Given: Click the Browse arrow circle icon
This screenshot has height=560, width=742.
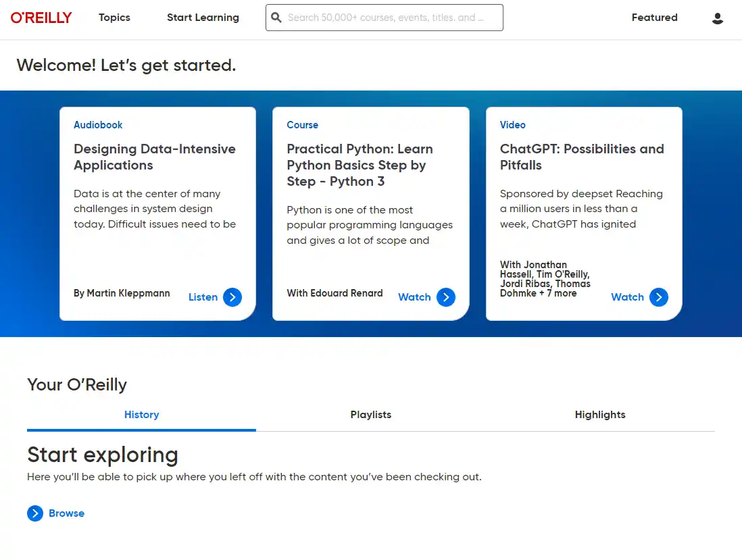Looking at the screenshot, I should 35,513.
